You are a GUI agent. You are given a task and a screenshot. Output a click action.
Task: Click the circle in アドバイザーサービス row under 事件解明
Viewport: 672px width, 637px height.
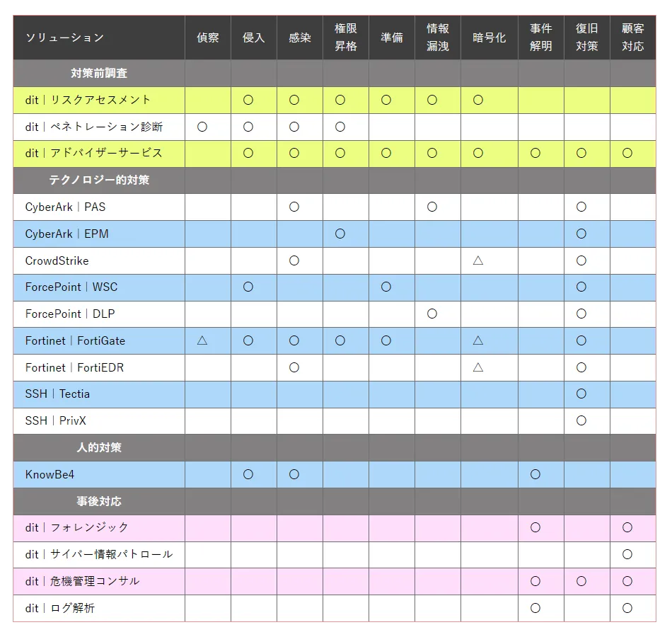coord(535,153)
